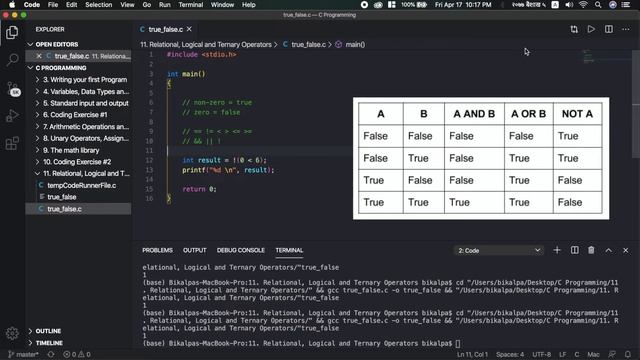The height and width of the screenshot is (360, 640).
Task: Open the Run menu
Action: click(164, 5)
